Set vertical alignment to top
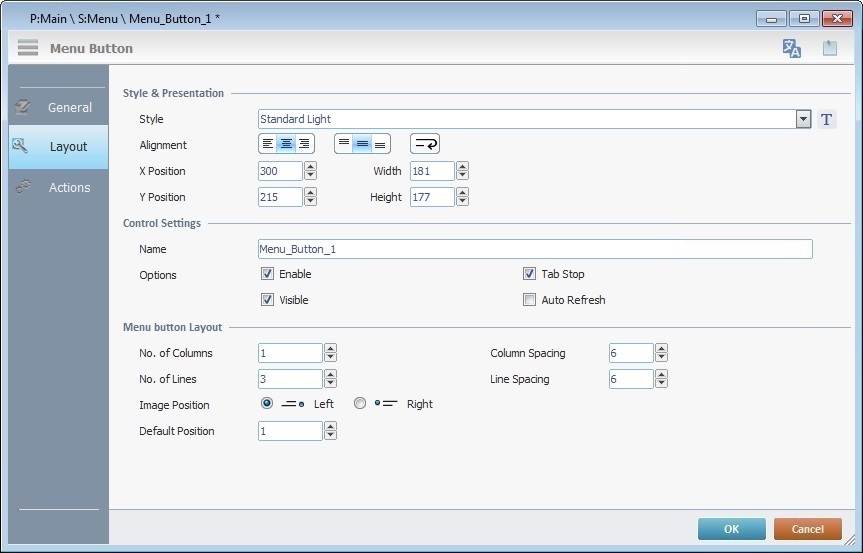The width and height of the screenshot is (863, 553). click(344, 144)
